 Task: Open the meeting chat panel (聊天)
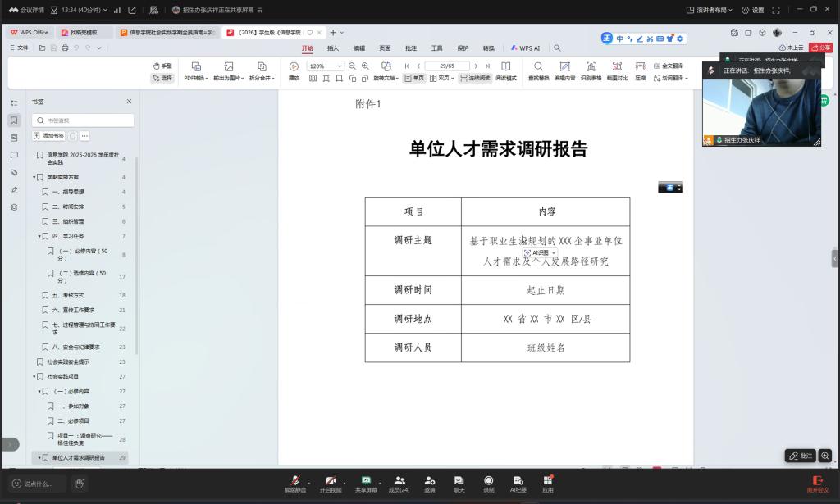click(459, 483)
